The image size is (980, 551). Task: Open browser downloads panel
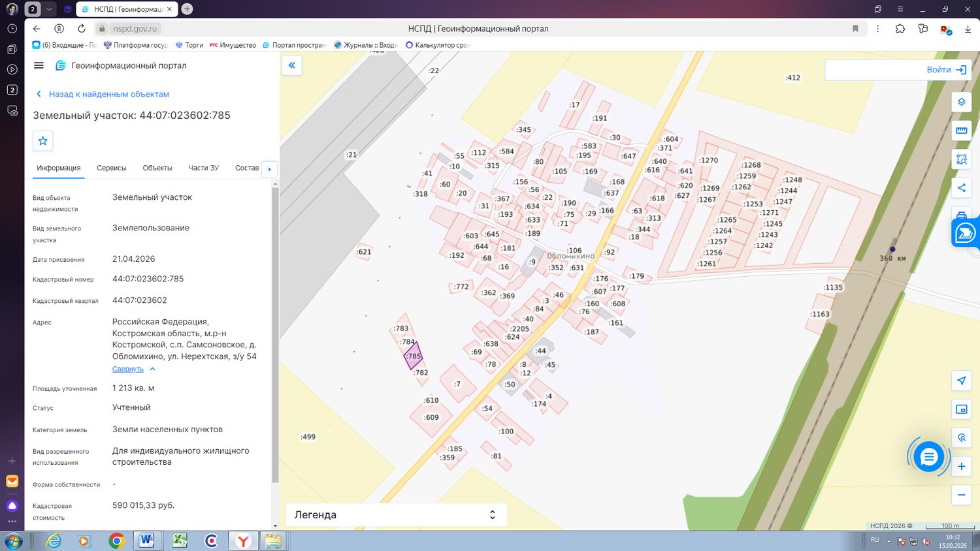pyautogui.click(x=968, y=29)
